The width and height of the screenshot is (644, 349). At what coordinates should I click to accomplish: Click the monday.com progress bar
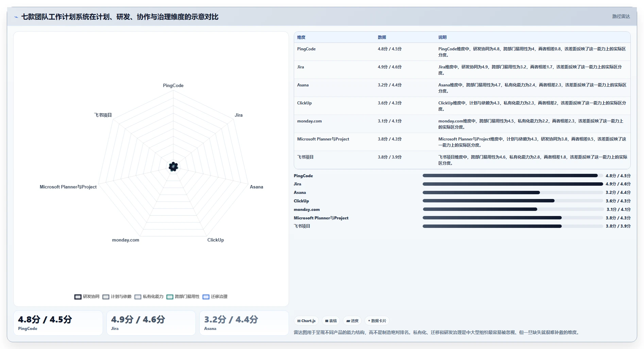coord(513,209)
